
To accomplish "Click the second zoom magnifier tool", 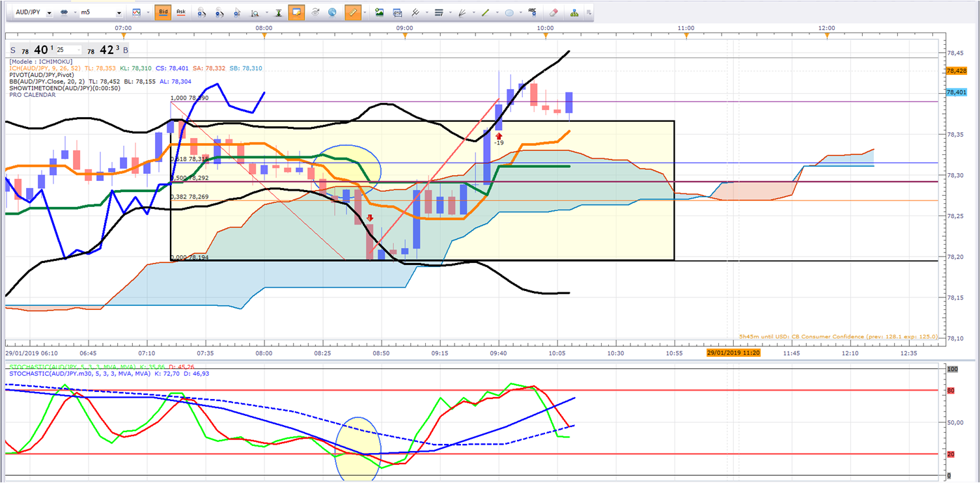I will (219, 12).
